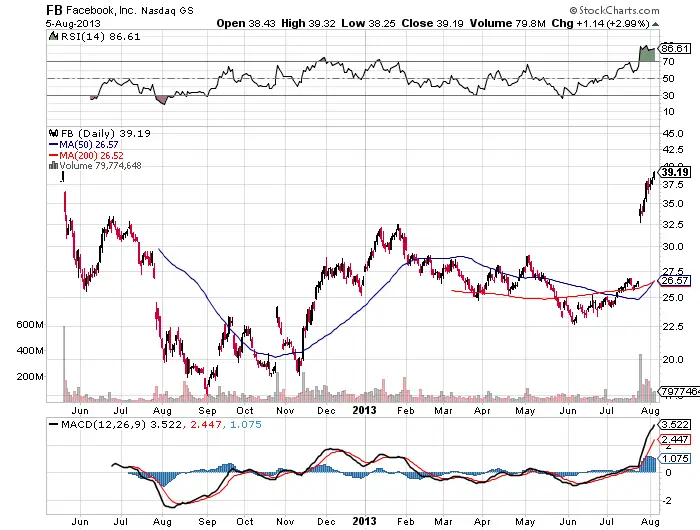Click the 2.447 signal tag on right axis
This screenshot has height=530, width=700.
(675, 440)
